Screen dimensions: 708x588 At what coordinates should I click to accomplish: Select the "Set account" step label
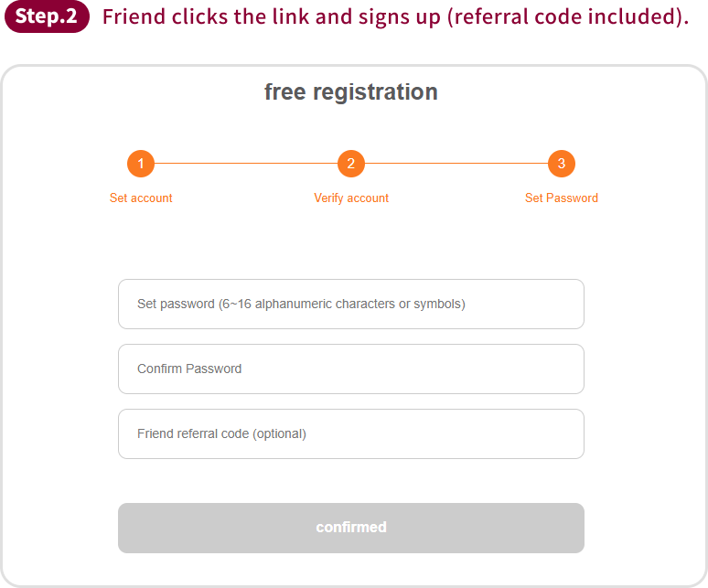point(141,198)
